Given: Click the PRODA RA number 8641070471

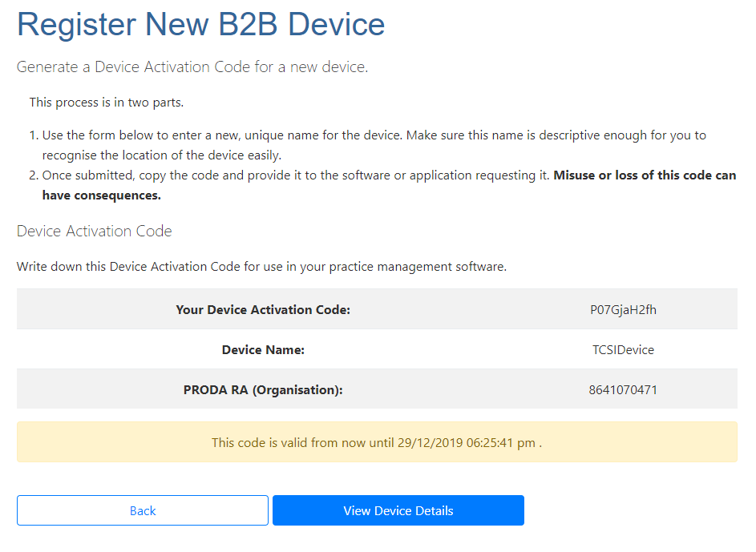Looking at the screenshot, I should pos(623,390).
